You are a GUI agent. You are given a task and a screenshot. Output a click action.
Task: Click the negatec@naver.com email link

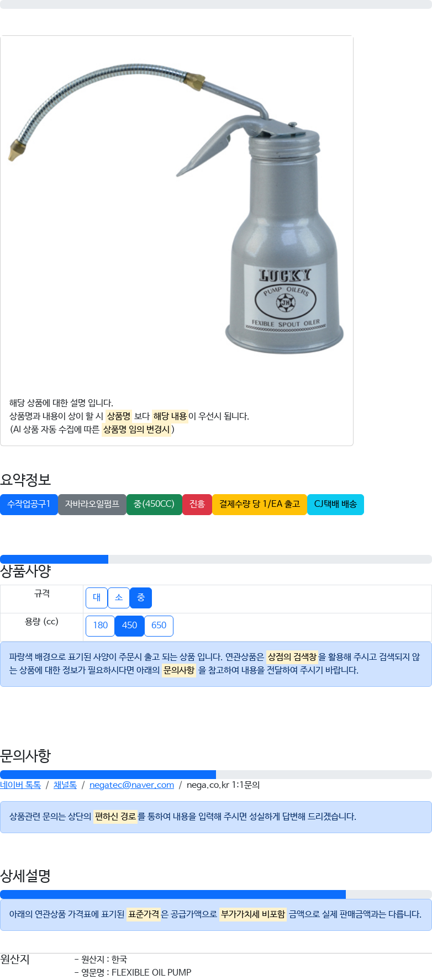coord(131,785)
